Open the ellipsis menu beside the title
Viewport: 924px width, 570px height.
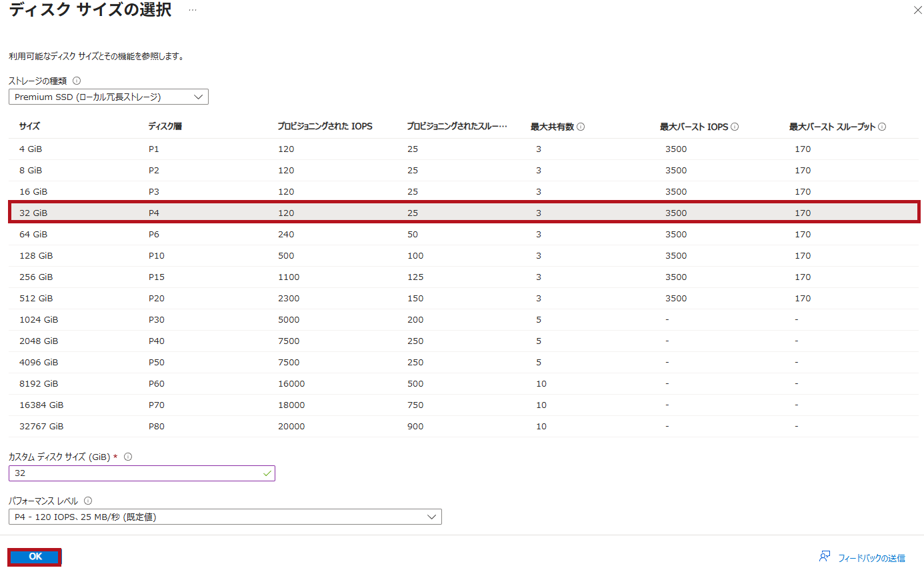[x=193, y=11]
